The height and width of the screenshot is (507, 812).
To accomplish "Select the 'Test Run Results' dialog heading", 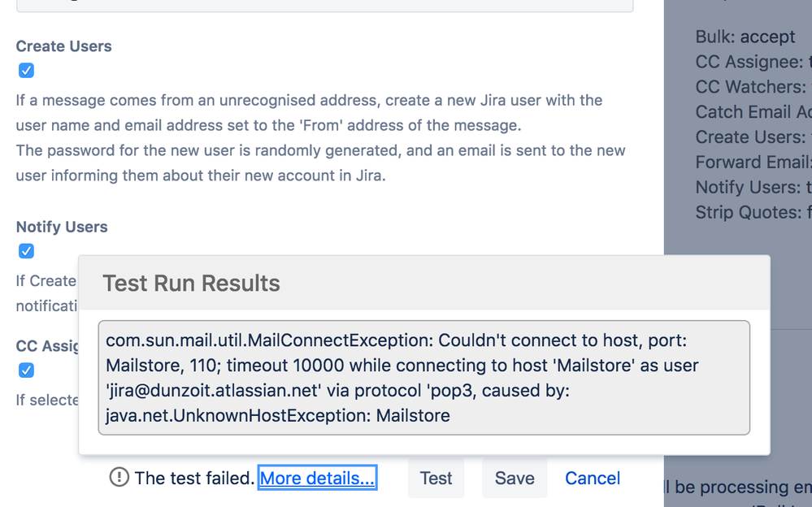I will pos(191,284).
